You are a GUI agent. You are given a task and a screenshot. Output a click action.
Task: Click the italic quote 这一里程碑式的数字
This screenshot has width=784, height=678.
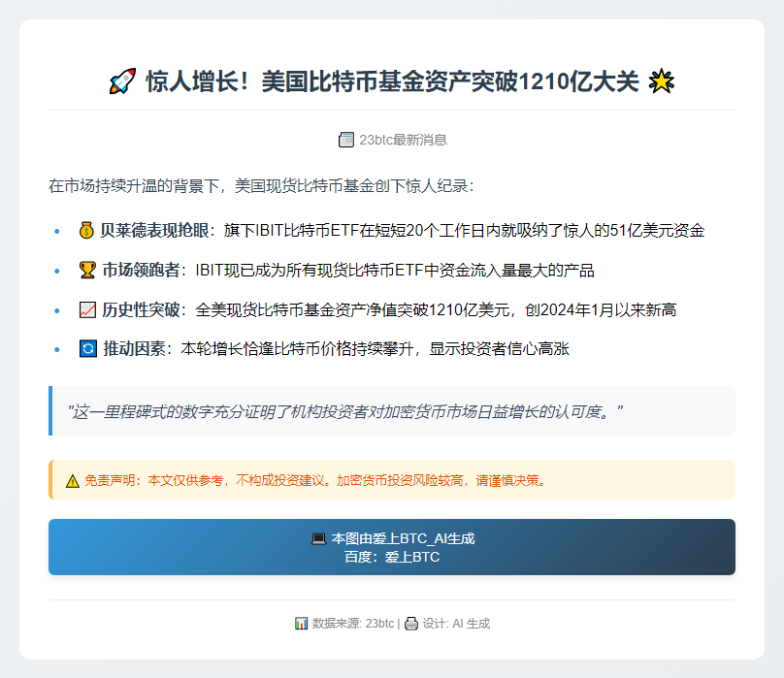click(x=345, y=412)
